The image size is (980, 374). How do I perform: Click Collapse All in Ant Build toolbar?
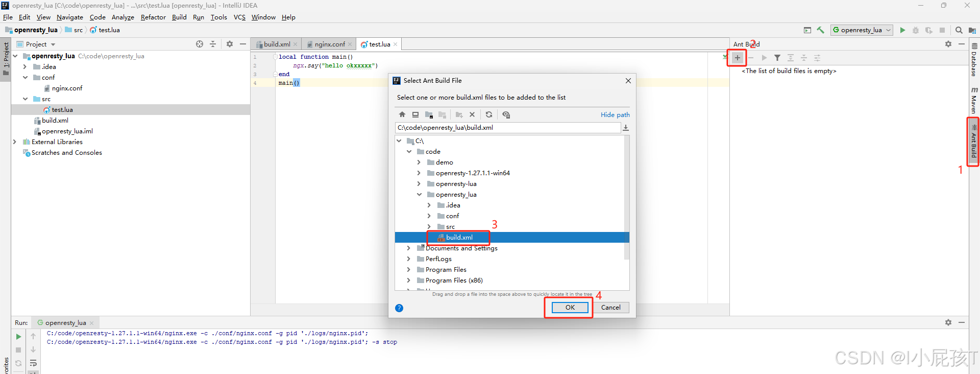click(804, 58)
